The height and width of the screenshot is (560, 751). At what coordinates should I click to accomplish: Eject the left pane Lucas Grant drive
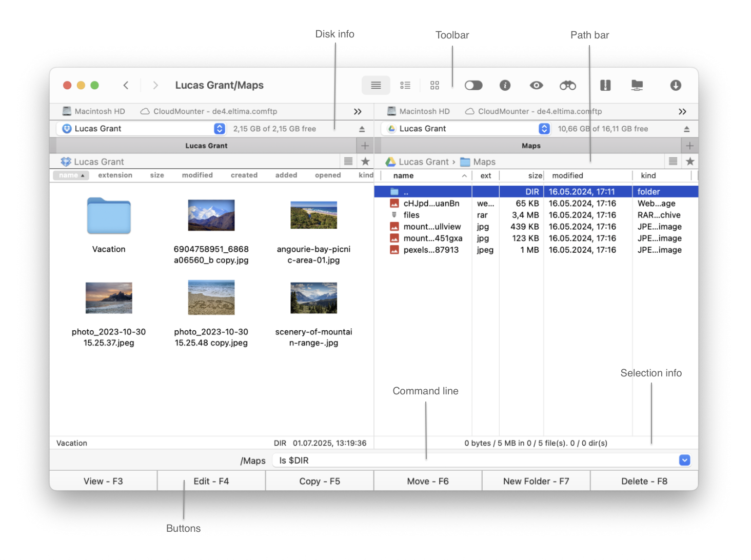[362, 129]
